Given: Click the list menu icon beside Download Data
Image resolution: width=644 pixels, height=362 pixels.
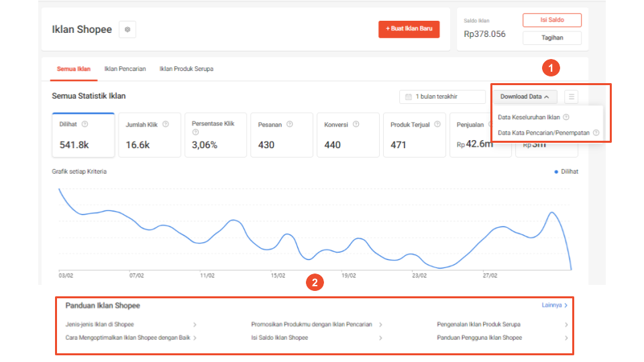Looking at the screenshot, I should 572,97.
